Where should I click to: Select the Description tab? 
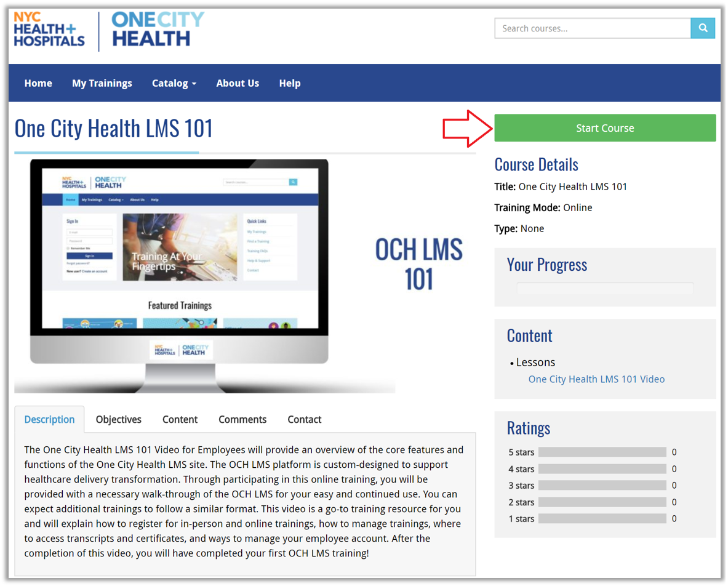[49, 419]
